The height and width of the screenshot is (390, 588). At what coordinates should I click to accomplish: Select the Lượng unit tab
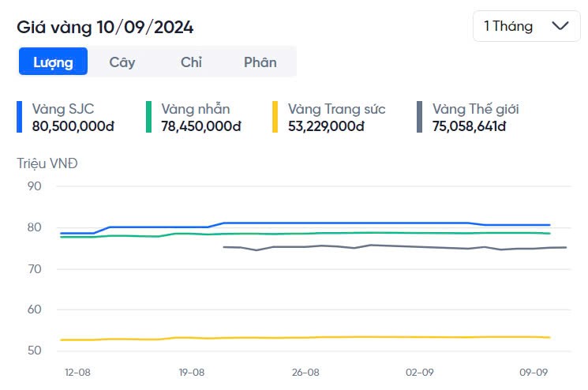[53, 62]
